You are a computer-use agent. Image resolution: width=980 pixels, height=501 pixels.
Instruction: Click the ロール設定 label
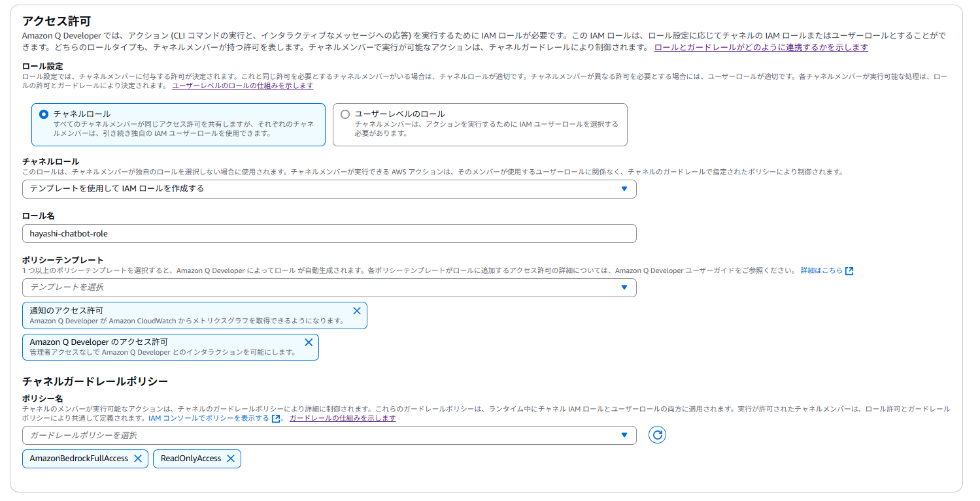42,67
